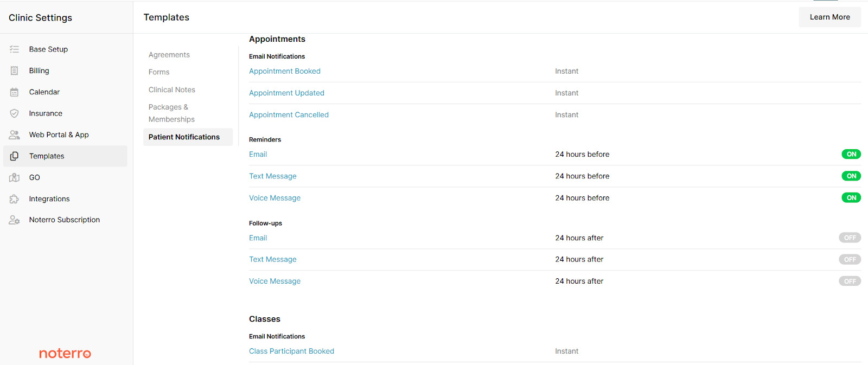Open Noterro Subscription via its icon
Viewport: 868px width, 365px height.
coord(14,220)
